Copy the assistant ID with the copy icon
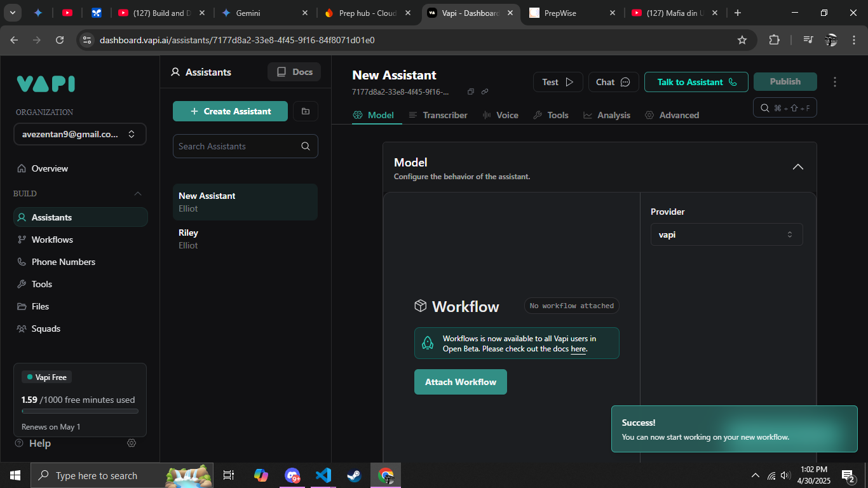This screenshot has height=488, width=868. click(x=471, y=91)
